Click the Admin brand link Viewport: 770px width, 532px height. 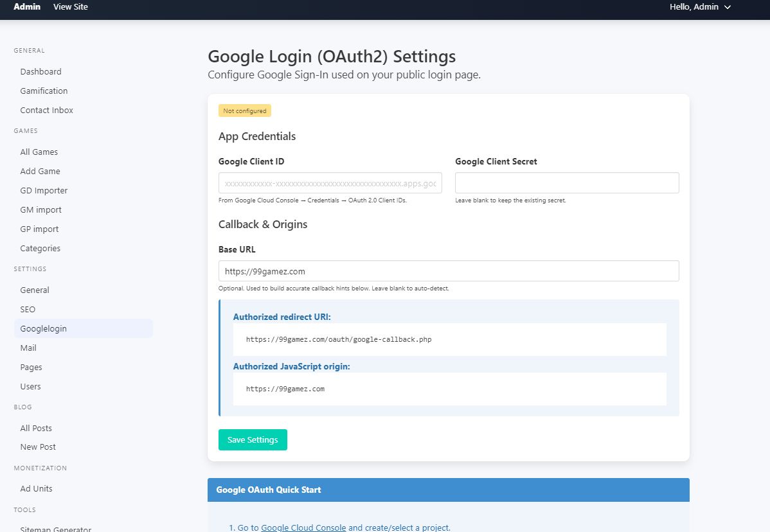(27, 7)
